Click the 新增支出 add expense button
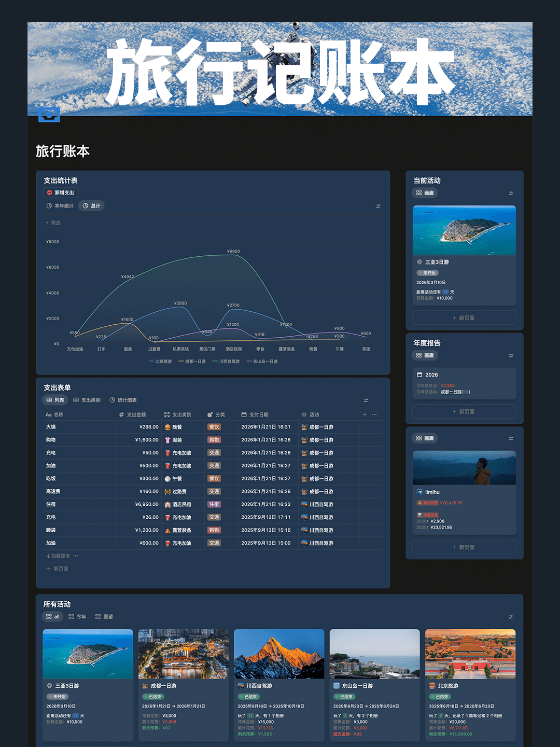The height and width of the screenshot is (747, 560). tap(61, 192)
